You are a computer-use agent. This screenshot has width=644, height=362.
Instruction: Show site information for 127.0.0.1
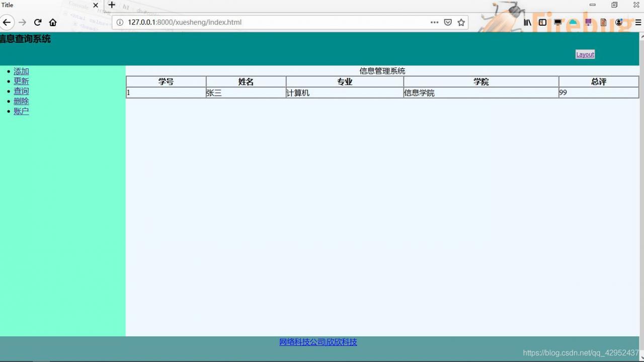point(120,22)
